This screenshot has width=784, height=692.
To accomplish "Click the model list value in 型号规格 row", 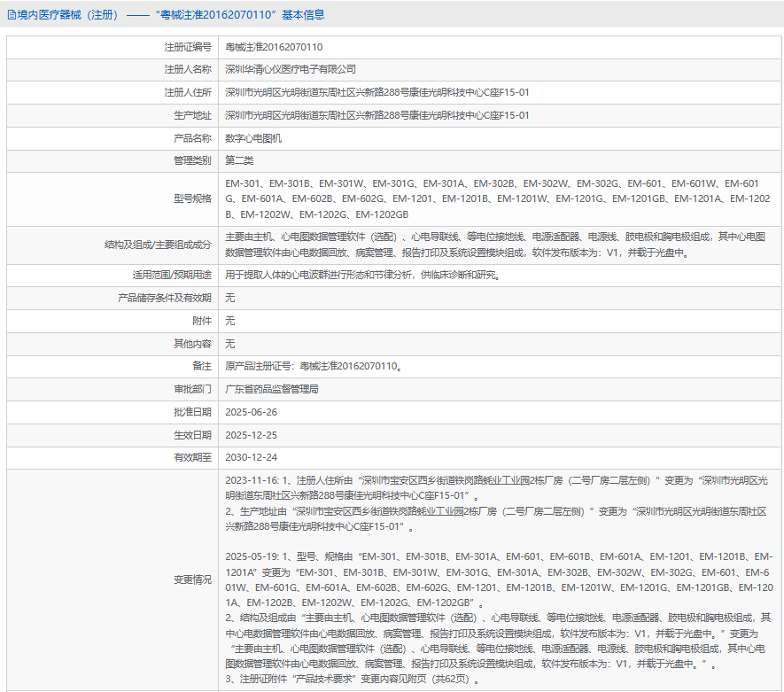I will coord(498,199).
